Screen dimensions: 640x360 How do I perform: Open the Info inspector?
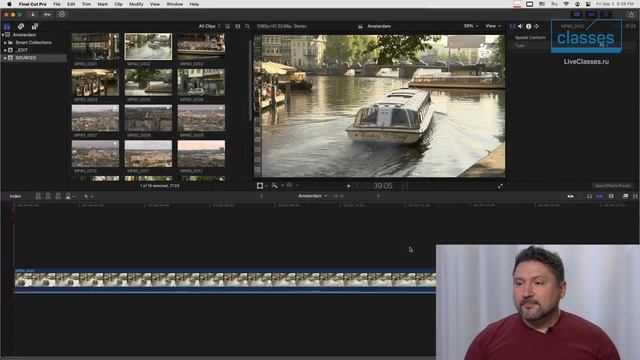pos(529,26)
